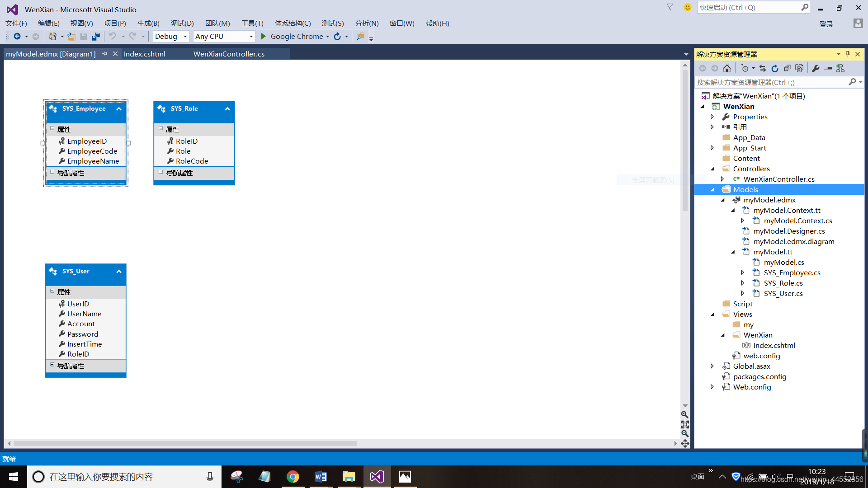
Task: Toggle pin on myModel.edmx tab
Action: point(105,54)
